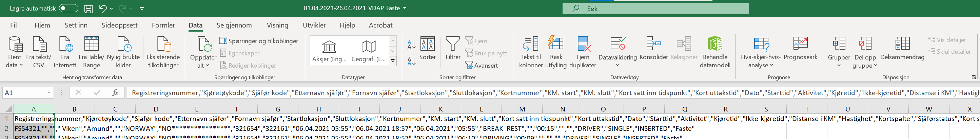
Task: Switch to the Se gjennom tab
Action: [234, 25]
